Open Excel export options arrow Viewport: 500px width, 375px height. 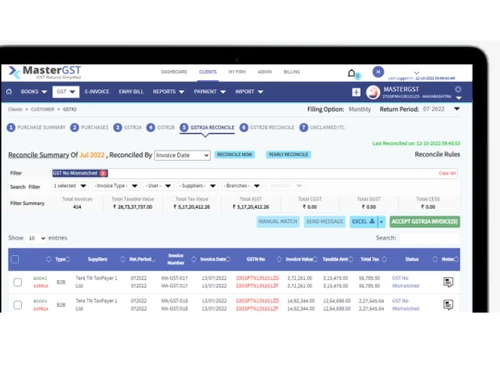[x=381, y=222]
